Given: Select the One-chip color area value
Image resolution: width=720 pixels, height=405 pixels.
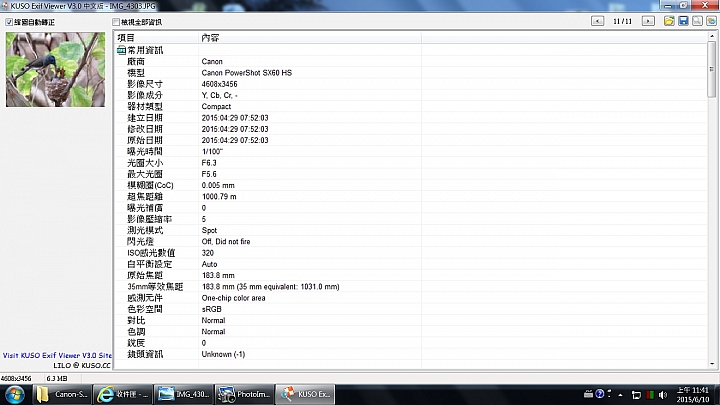Looking at the screenshot, I should tap(233, 298).
